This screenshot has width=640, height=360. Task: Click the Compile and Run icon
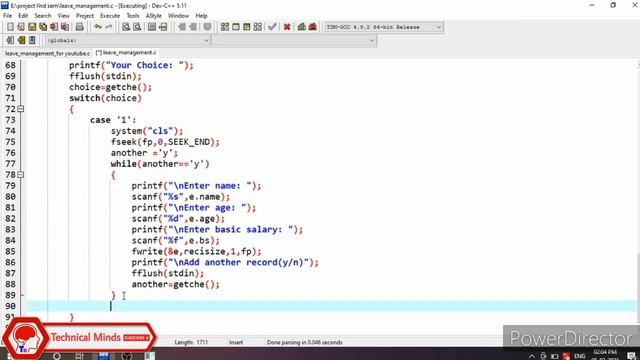pyautogui.click(x=247, y=27)
